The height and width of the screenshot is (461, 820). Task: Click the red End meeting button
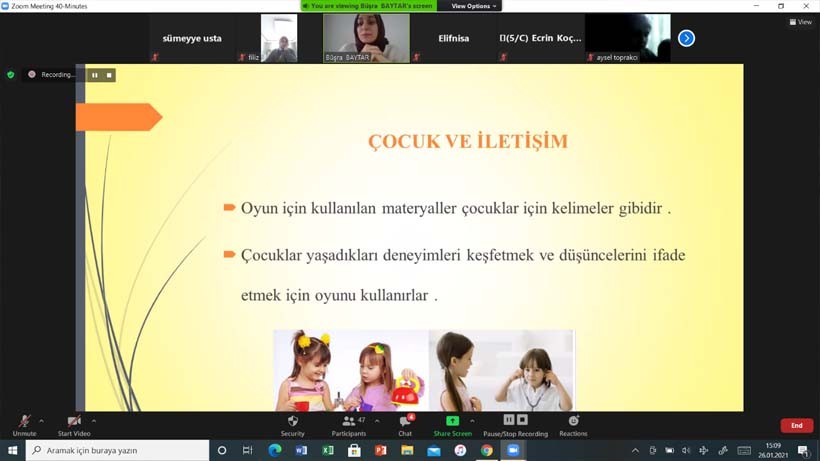click(x=796, y=425)
